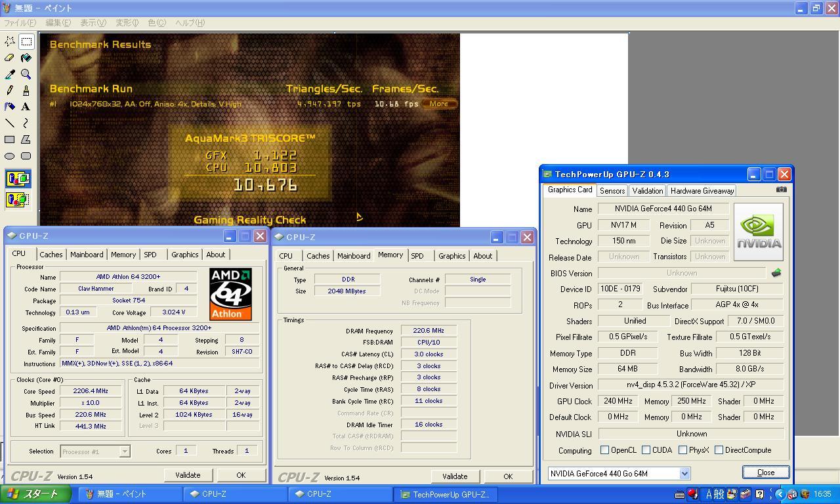This screenshot has width=840, height=504.
Task: Click the Core Speed value 2206.4 MHz
Action: pos(91,391)
